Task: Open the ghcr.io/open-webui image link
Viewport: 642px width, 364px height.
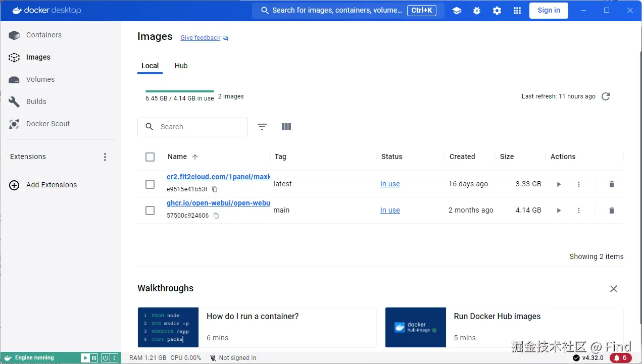Action: pyautogui.click(x=218, y=203)
